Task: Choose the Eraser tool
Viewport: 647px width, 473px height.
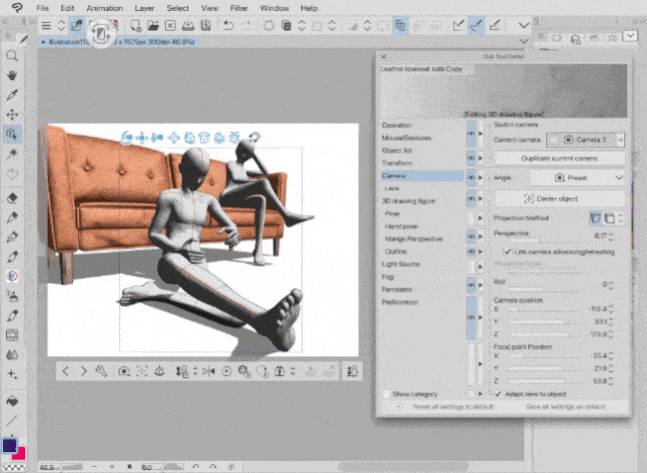Action: (x=12, y=198)
